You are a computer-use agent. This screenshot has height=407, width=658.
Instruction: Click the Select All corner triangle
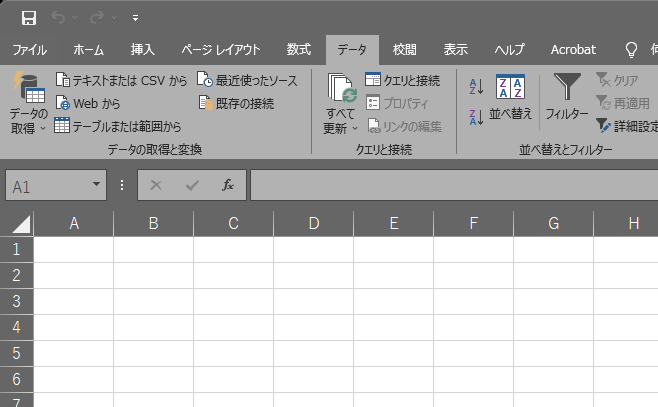coord(20,224)
